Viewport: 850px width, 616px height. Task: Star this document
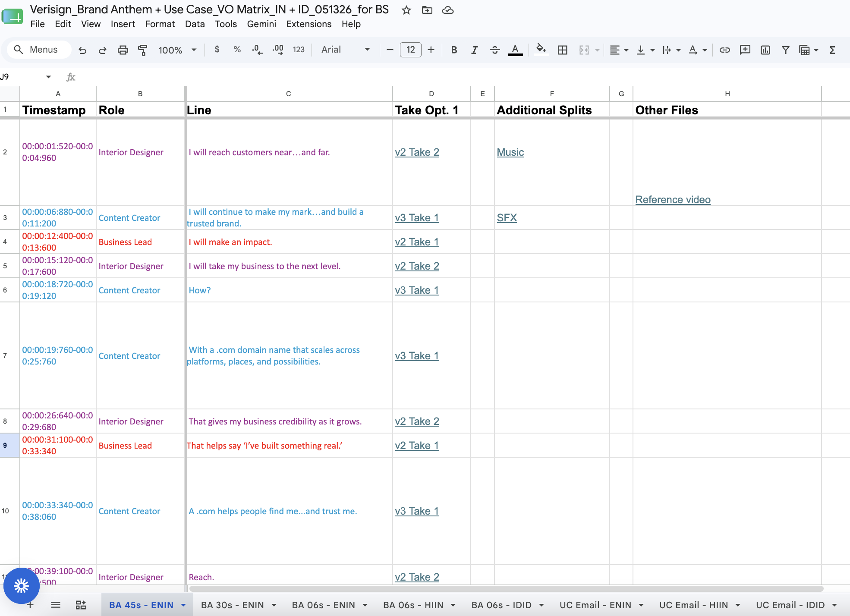tap(406, 10)
